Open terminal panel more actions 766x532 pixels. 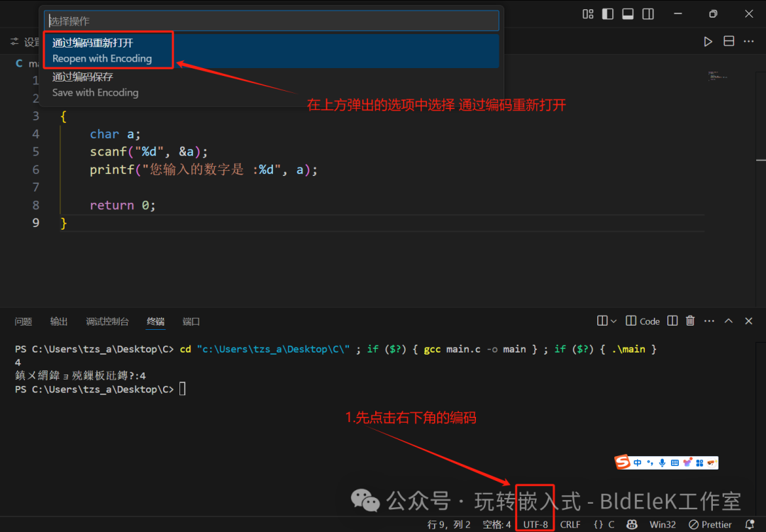tap(709, 321)
